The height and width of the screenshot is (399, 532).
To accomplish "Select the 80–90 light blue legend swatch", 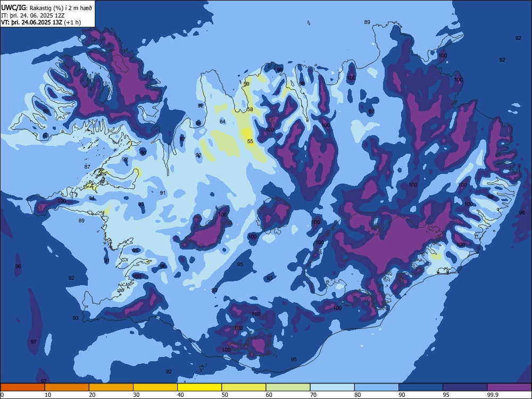I will (377, 387).
